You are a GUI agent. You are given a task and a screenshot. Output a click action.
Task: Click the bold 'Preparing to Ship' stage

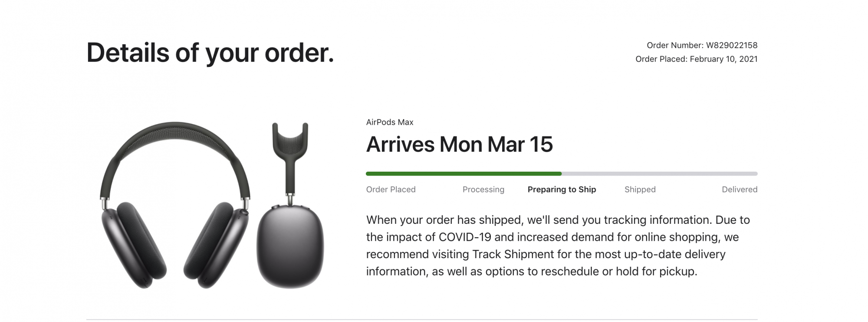[562, 189]
